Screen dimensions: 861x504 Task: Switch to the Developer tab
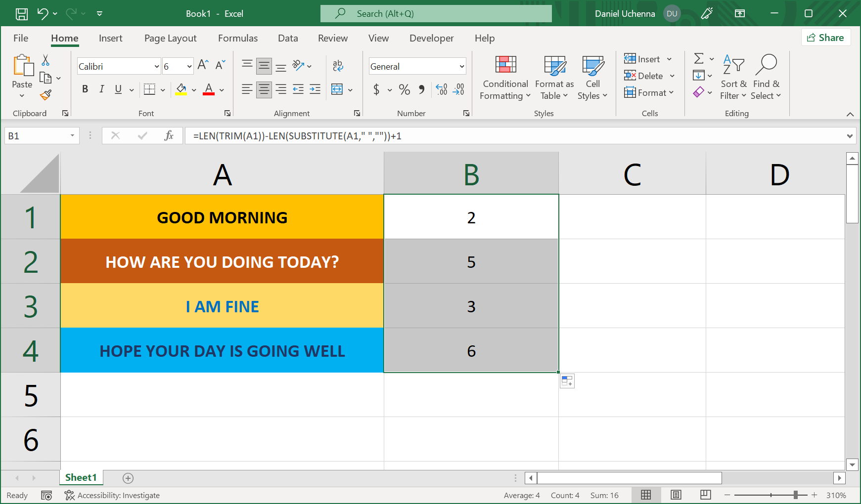(x=431, y=38)
